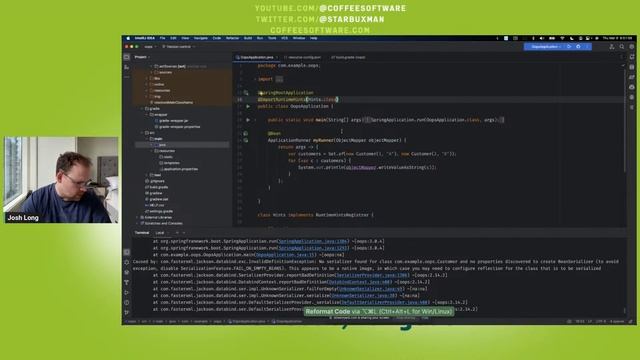
Task: Open the Project tool window icon
Action: [127, 57]
